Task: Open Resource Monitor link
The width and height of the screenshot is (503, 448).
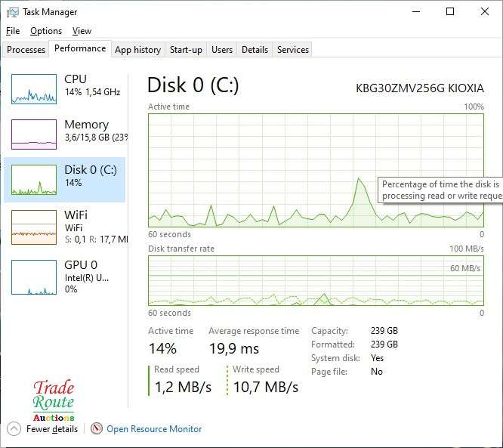Action: click(x=154, y=429)
